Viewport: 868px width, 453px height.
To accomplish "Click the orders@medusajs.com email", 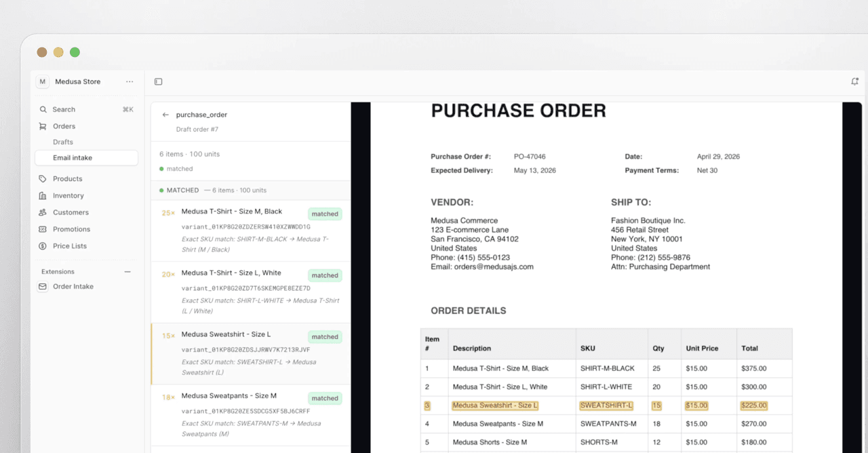I will [x=494, y=267].
